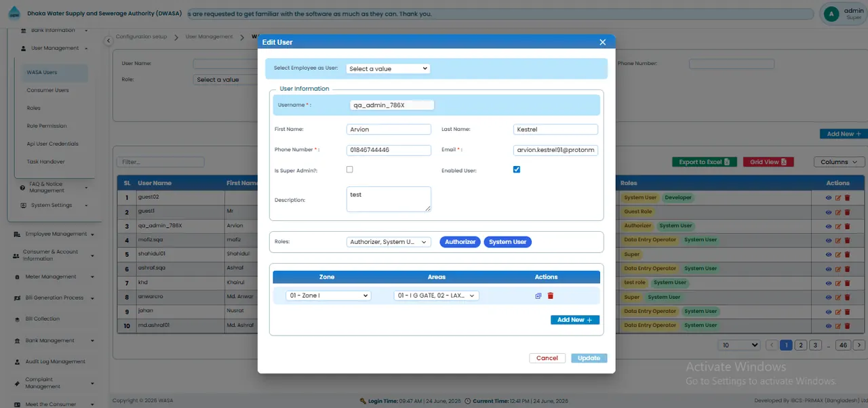Click the DWASA water drop logo
The height and width of the screenshot is (408, 868).
[x=14, y=14]
